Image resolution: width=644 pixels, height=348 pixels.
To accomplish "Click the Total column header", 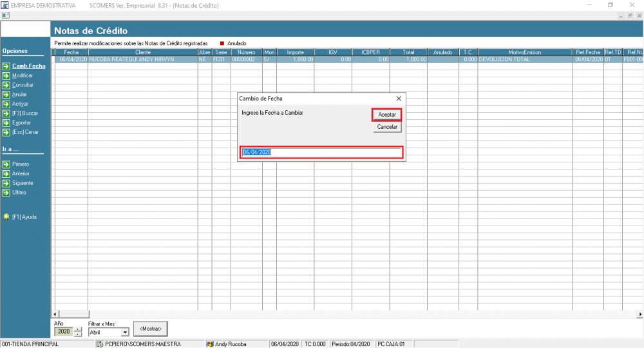I will (409, 52).
